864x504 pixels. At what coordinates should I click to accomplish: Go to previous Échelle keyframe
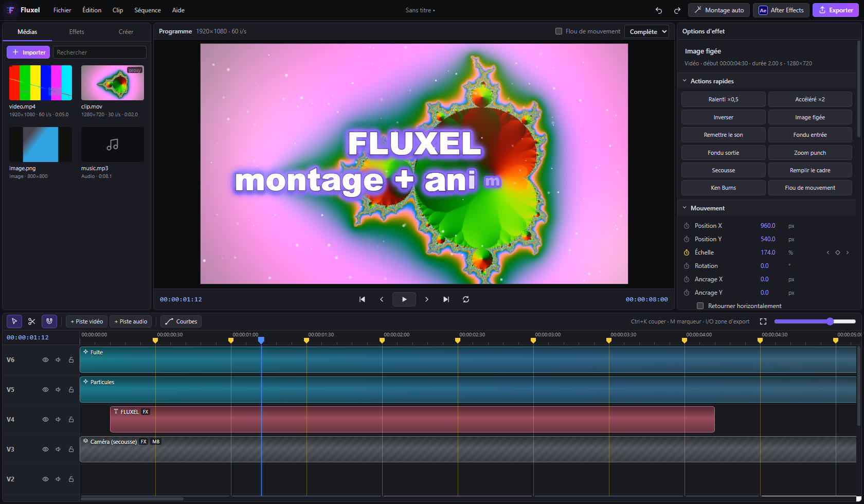828,253
